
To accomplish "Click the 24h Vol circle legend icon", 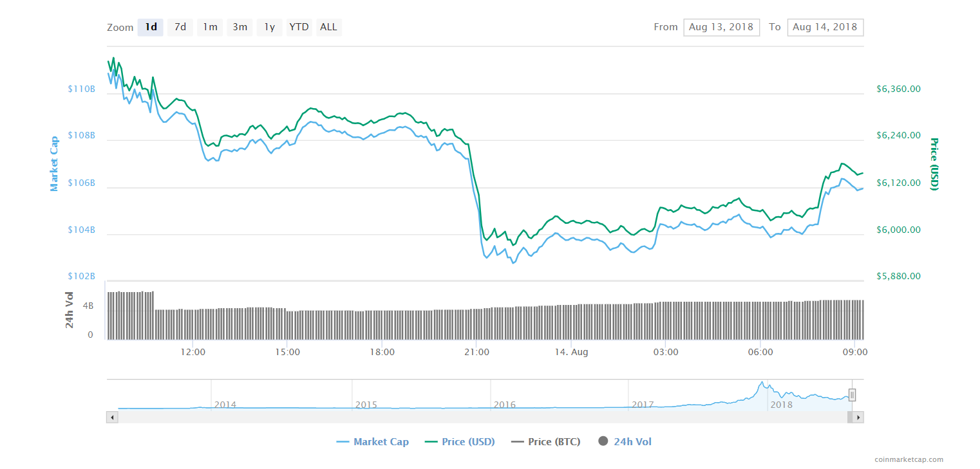I will 603,441.
